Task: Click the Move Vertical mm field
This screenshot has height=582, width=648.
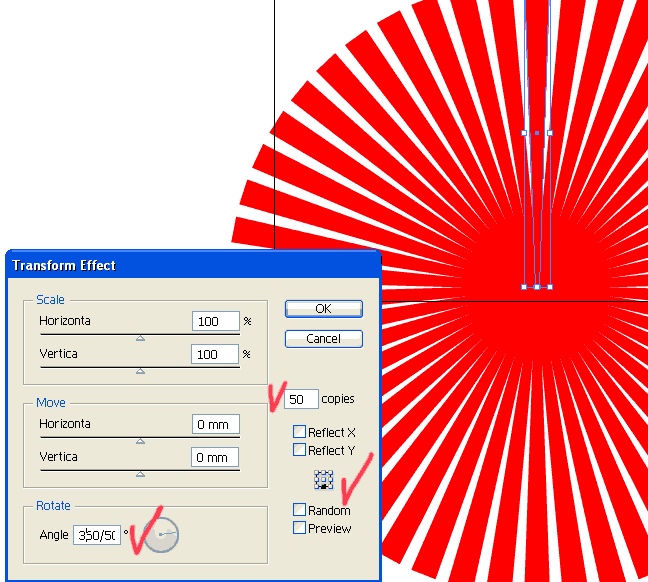Action: [215, 457]
